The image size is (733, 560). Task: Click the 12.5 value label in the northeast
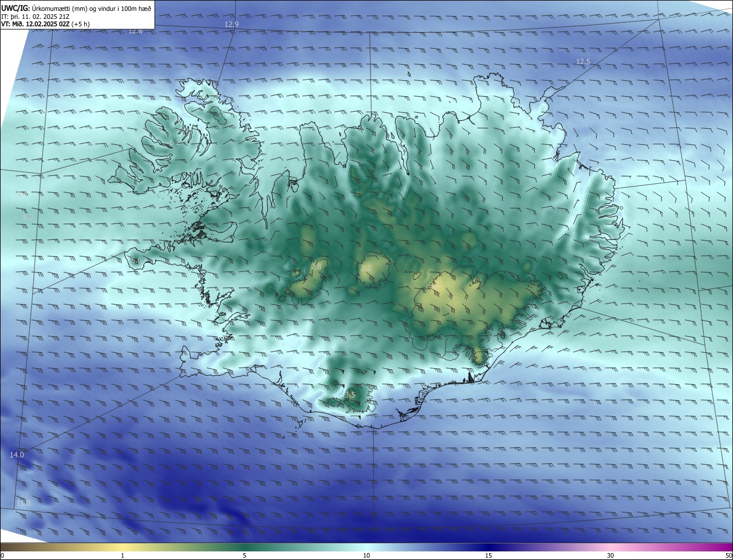coord(583,61)
